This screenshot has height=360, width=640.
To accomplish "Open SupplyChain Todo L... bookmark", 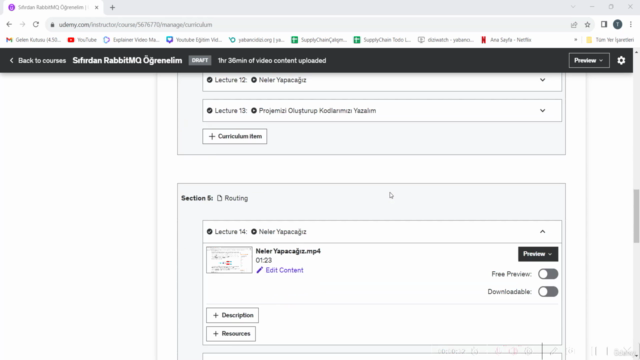I will tap(382, 40).
